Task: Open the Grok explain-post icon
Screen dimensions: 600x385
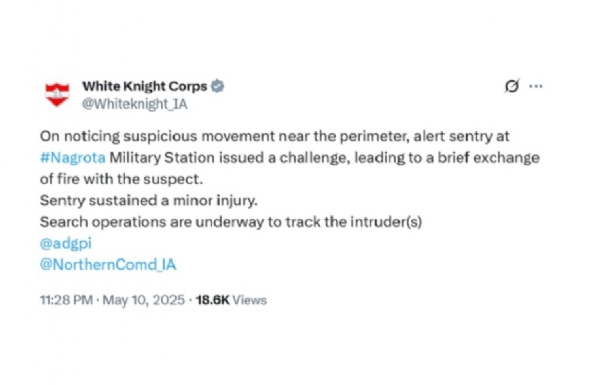Action: (512, 86)
